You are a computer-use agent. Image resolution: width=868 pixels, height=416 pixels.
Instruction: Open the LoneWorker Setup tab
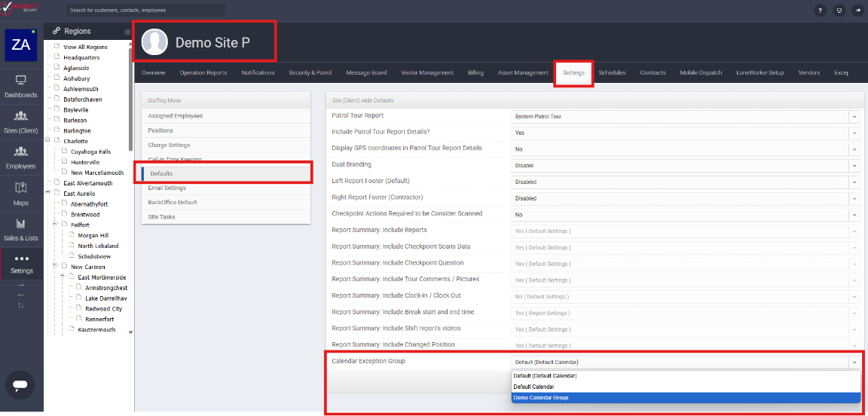point(760,72)
